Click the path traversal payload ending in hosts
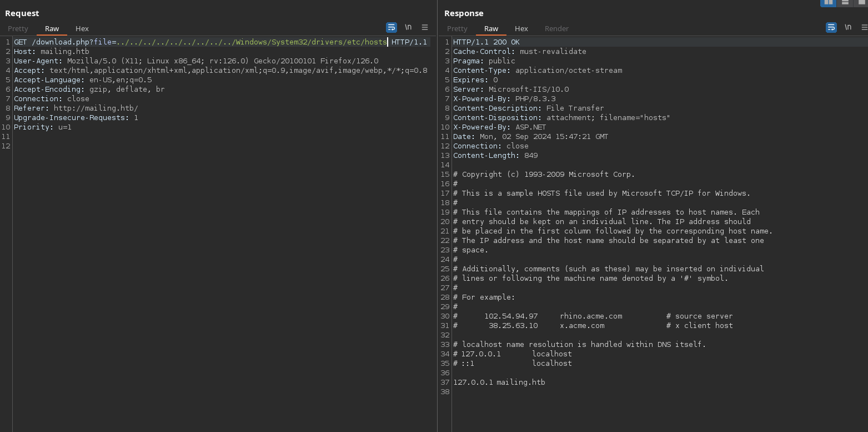The image size is (868, 432). tap(252, 42)
